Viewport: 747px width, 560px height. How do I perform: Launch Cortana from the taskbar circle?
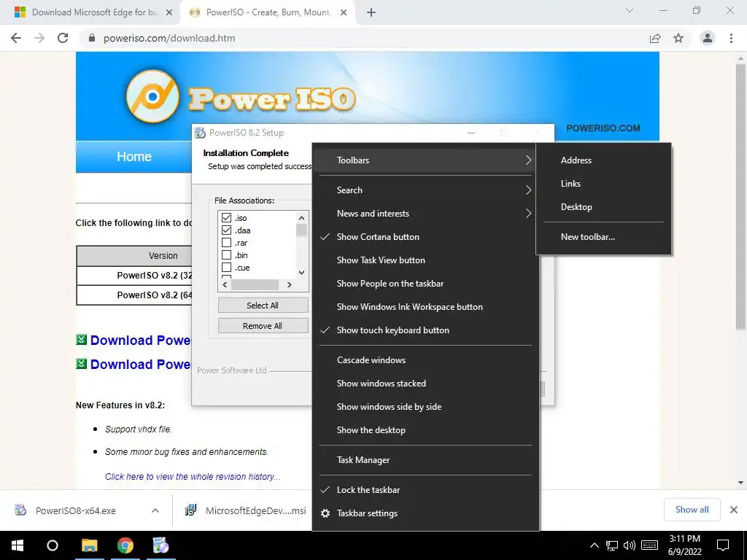pos(53,545)
